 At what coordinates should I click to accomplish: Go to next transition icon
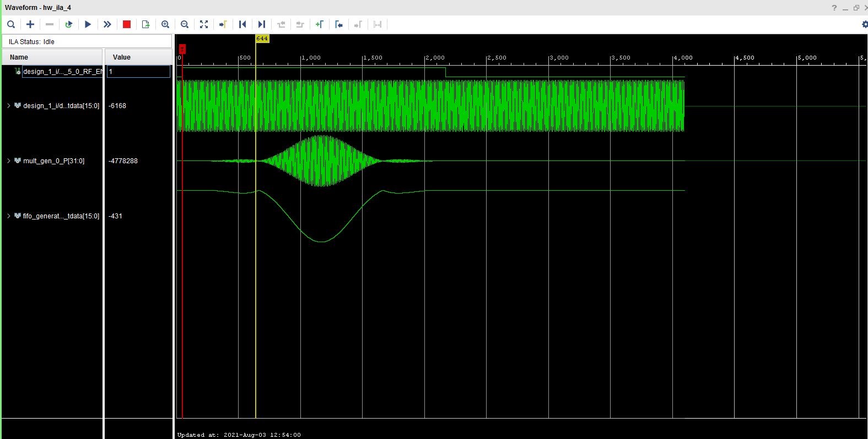pyautogui.click(x=300, y=24)
